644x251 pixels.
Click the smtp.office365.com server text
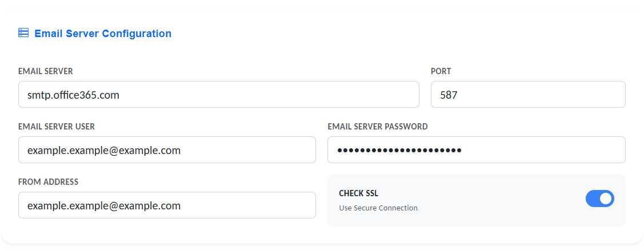73,95
